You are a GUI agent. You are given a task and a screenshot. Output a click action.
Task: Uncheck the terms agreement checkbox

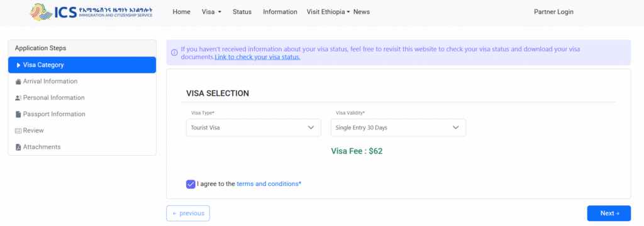coord(191,184)
